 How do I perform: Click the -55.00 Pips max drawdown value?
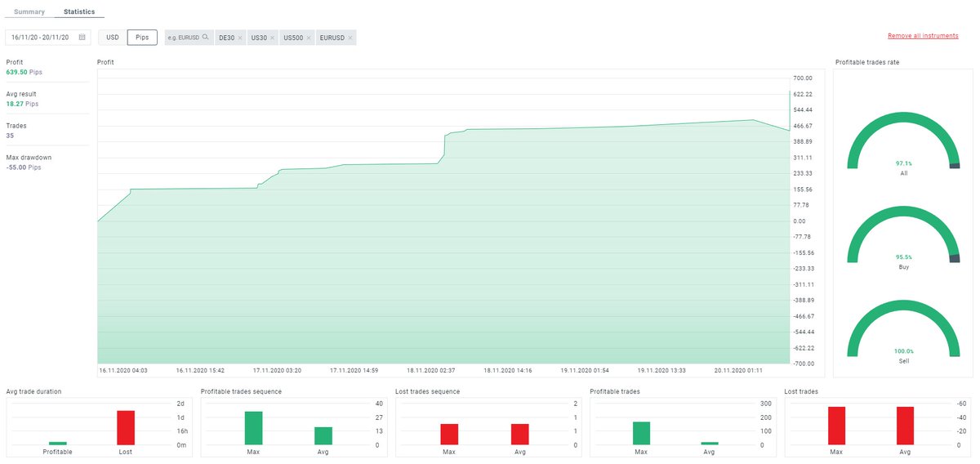(24, 167)
